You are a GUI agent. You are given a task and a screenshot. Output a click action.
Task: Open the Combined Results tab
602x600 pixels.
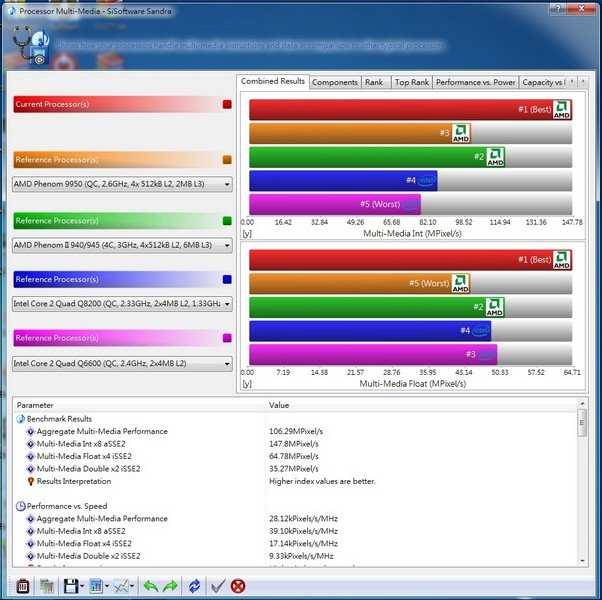pos(273,81)
